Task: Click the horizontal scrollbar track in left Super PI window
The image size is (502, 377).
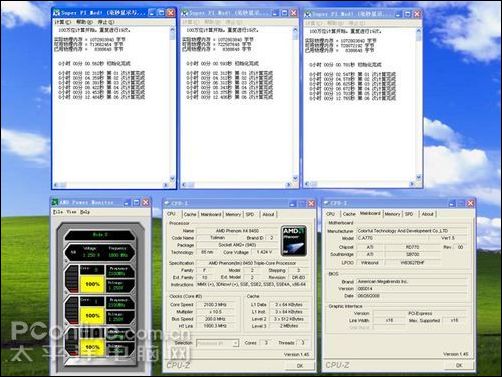Action: pos(111,185)
